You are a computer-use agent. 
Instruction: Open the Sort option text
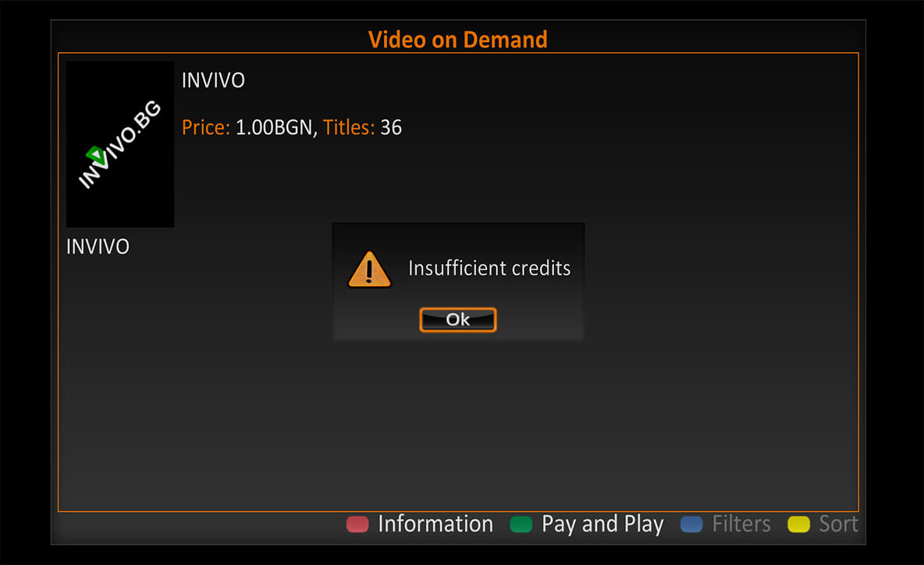(x=839, y=524)
